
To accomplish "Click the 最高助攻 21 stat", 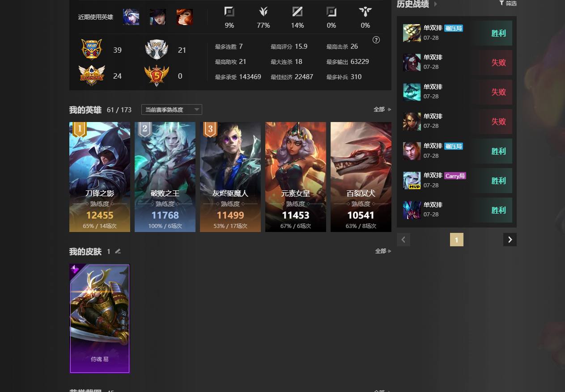I will 231,62.
